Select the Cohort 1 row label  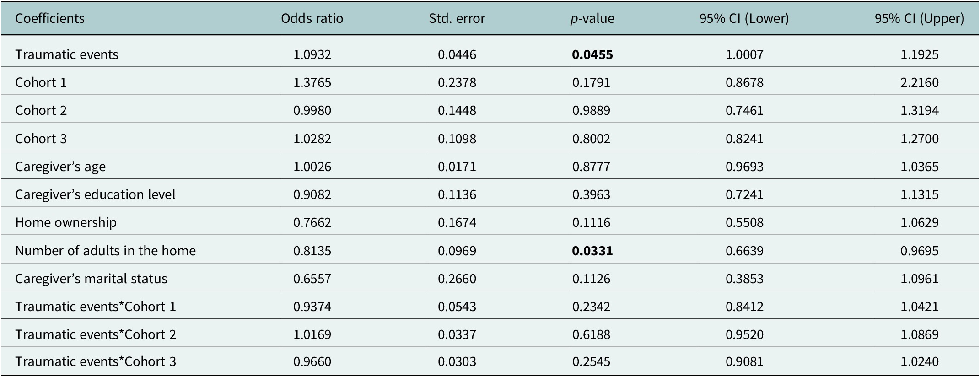pyautogui.click(x=41, y=82)
